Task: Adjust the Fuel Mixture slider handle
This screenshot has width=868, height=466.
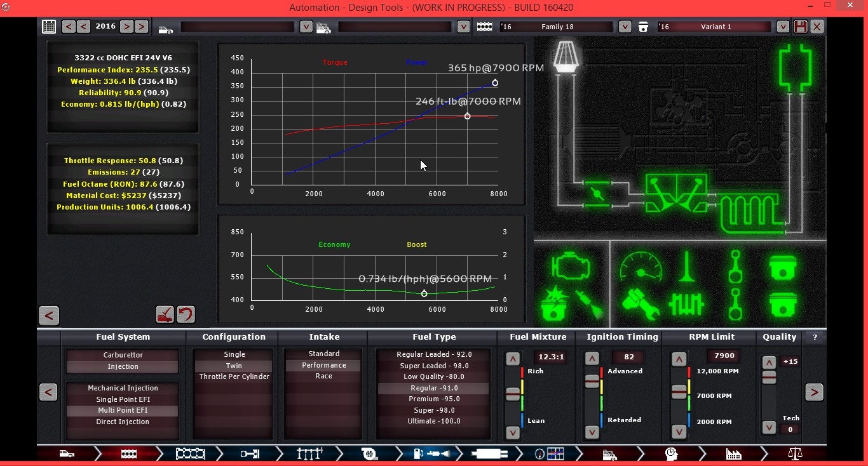Action: tap(513, 394)
